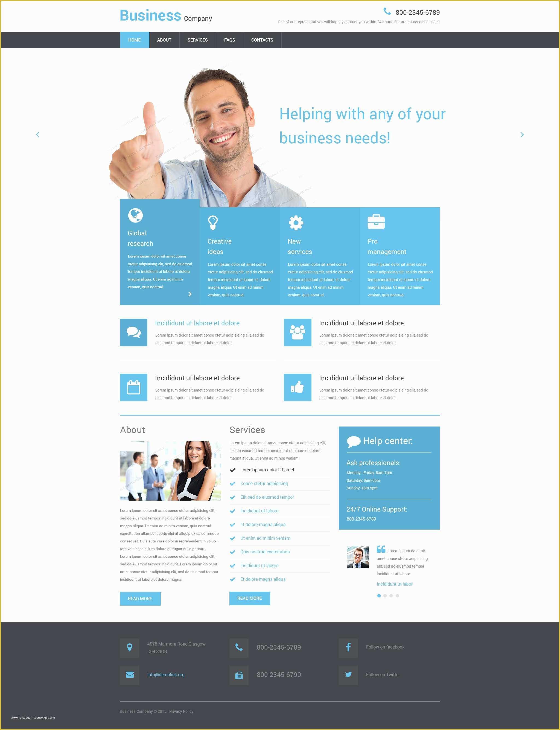Expand the previous slide carousel arrow

pyautogui.click(x=38, y=135)
